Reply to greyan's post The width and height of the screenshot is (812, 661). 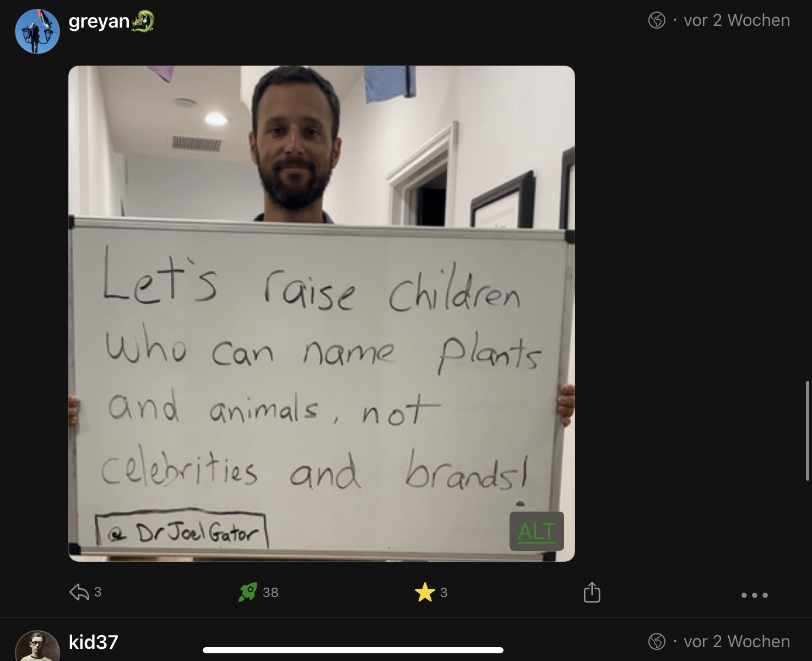[x=79, y=593]
